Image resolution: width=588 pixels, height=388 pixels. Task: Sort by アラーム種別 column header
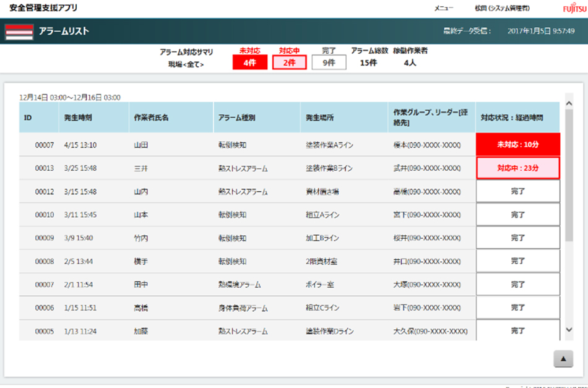point(237,118)
